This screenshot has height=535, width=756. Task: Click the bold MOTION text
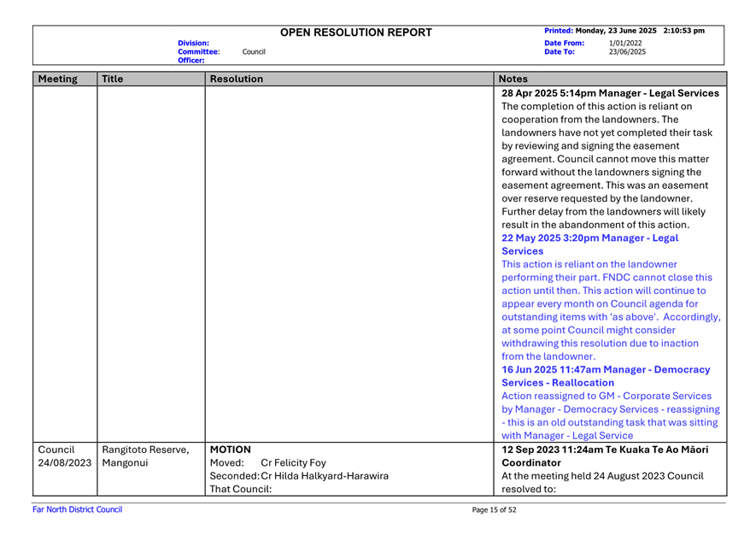(230, 450)
